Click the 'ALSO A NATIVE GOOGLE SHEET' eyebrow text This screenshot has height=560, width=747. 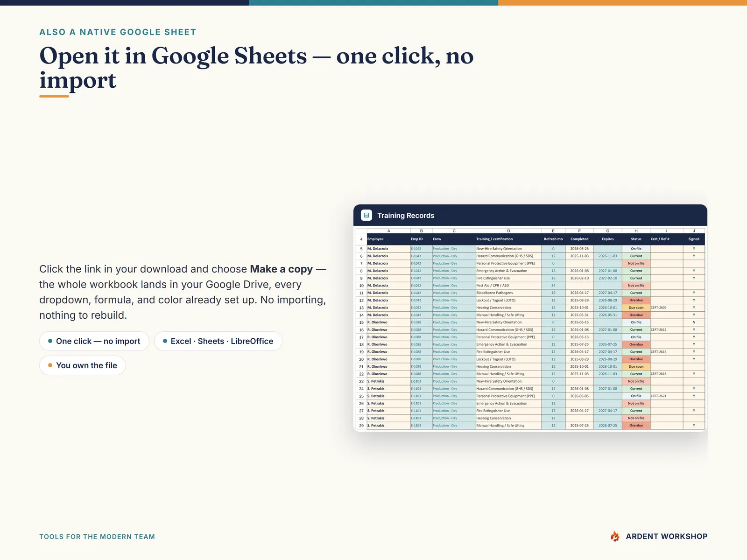click(118, 32)
